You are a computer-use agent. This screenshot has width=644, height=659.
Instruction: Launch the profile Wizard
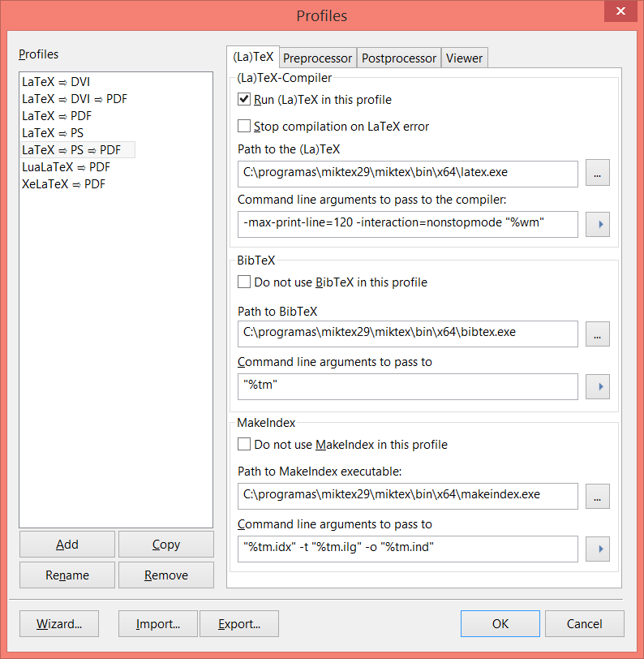(x=58, y=623)
